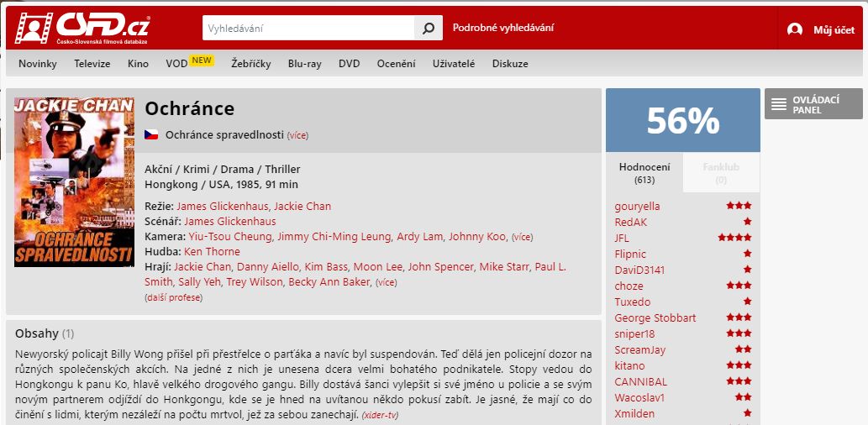This screenshot has height=425, width=868.
Task: Expand more titles with (více) next to Ochránce spravedlnosti
Action: tap(297, 135)
